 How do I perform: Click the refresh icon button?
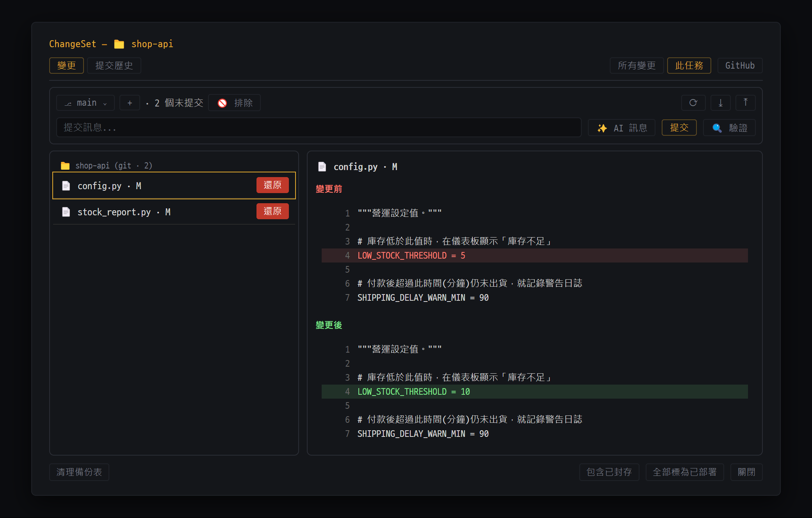point(693,103)
